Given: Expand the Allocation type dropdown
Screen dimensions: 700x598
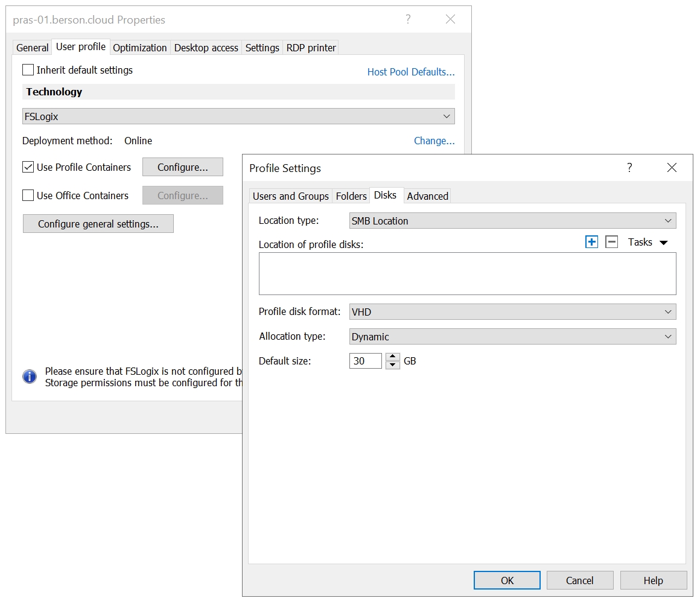Looking at the screenshot, I should point(512,337).
